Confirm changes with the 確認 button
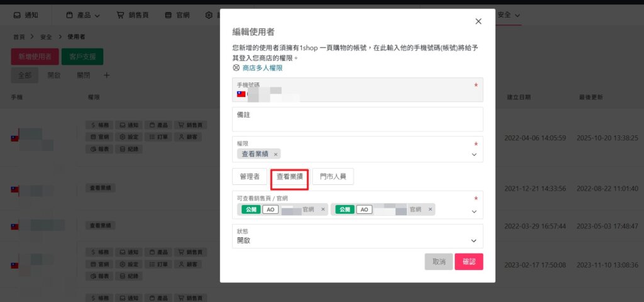Screen dimensions: 644x302 click(x=469, y=262)
